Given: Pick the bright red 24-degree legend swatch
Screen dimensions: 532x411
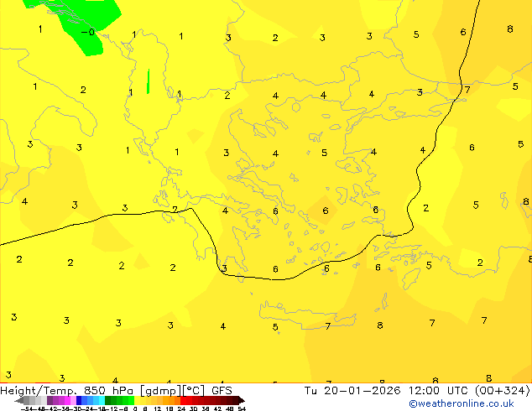Looking at the screenshot, I should (183, 400).
